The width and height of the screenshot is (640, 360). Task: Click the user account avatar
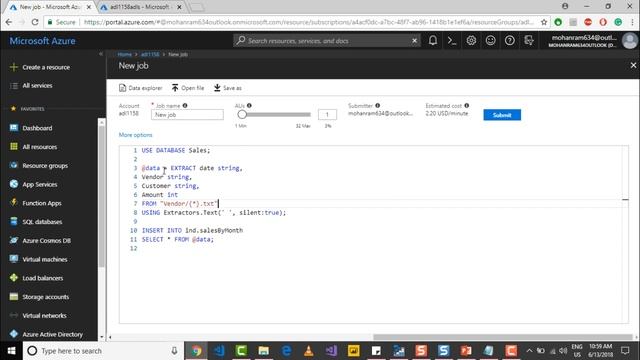click(x=629, y=41)
